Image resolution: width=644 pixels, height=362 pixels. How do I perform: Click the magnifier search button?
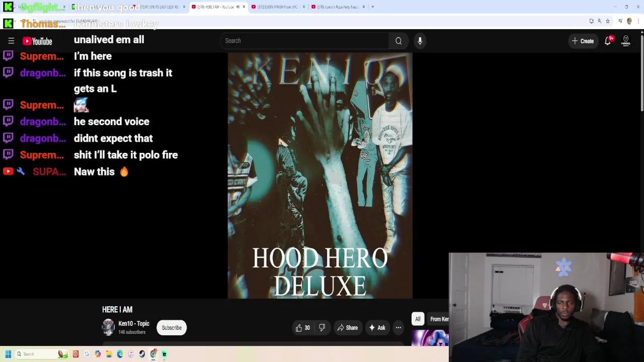pos(398,41)
